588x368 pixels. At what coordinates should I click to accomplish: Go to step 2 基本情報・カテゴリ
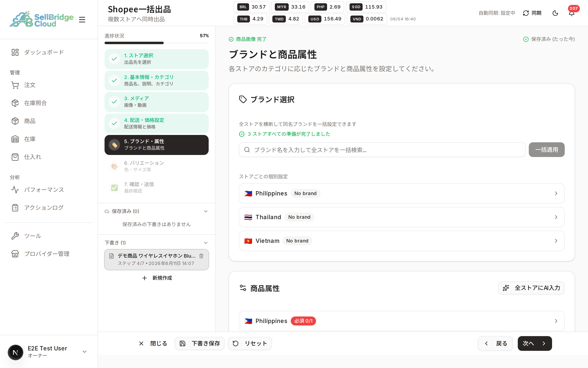156,80
